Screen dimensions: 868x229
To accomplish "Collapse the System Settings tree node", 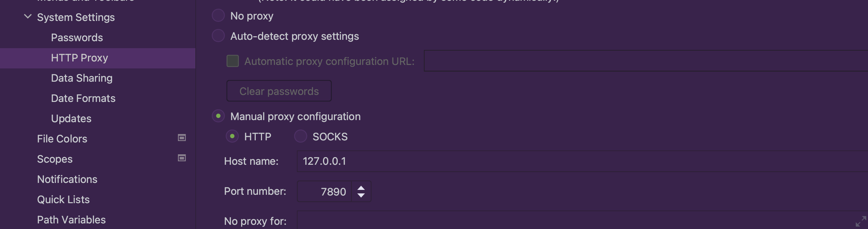I will click(x=28, y=17).
